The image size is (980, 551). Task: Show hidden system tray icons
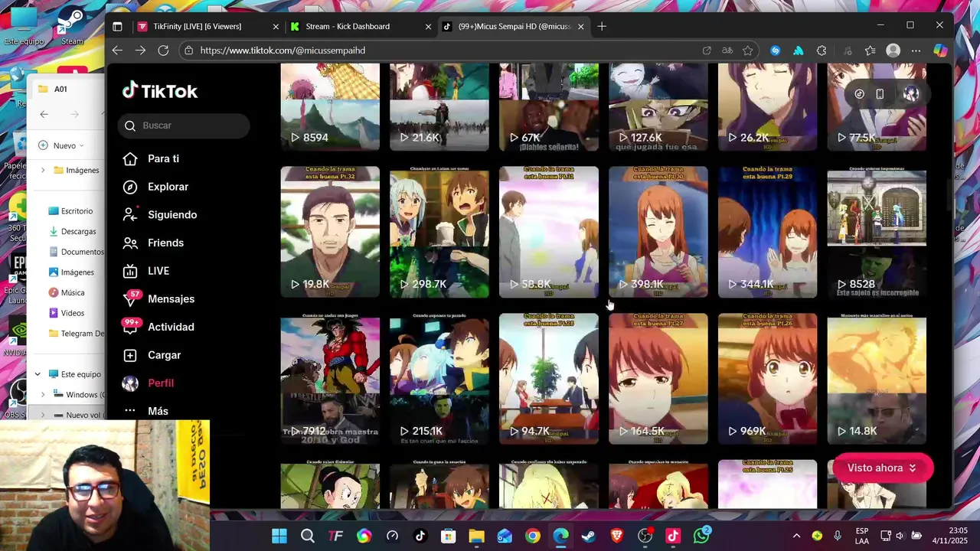tap(796, 536)
